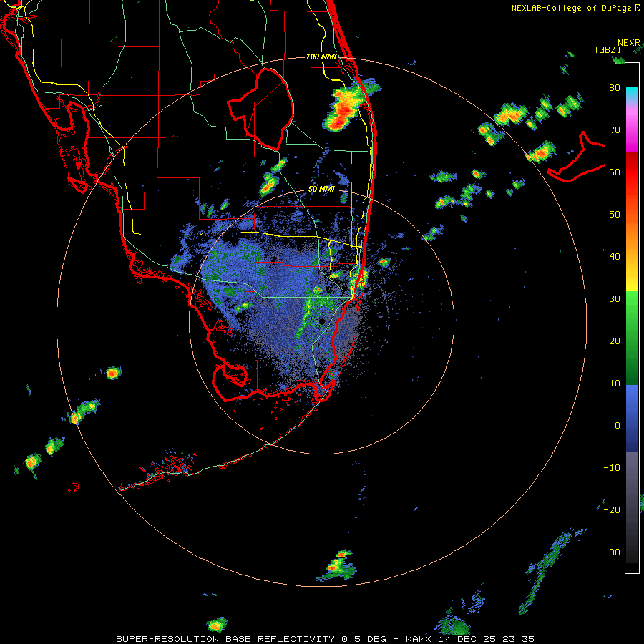Viewport: 644px width, 644px height.
Task: Click the 0 value on dBZ scale
Action: coord(618,426)
